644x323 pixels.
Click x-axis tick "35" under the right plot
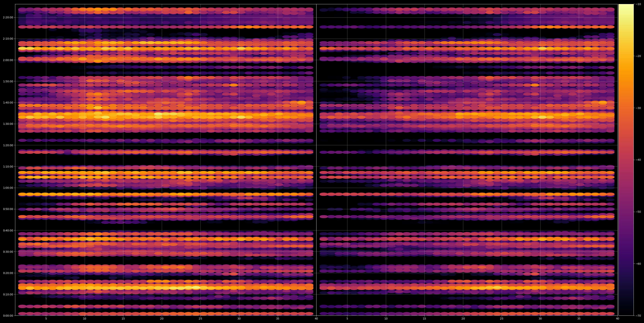click(579, 319)
